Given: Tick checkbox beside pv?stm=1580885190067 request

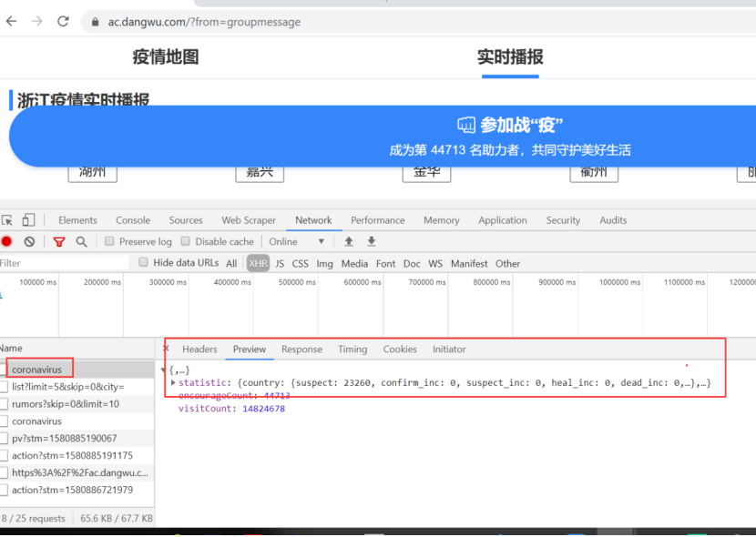Looking at the screenshot, I should (x=4, y=439).
